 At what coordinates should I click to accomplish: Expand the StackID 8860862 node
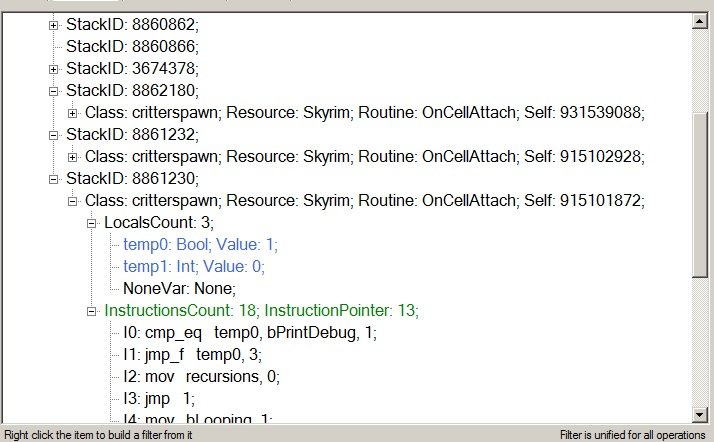point(53,25)
